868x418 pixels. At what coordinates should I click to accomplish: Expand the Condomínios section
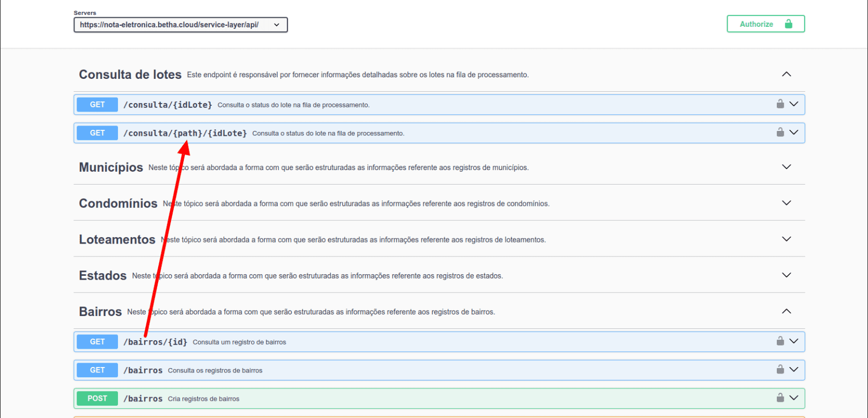(x=787, y=203)
